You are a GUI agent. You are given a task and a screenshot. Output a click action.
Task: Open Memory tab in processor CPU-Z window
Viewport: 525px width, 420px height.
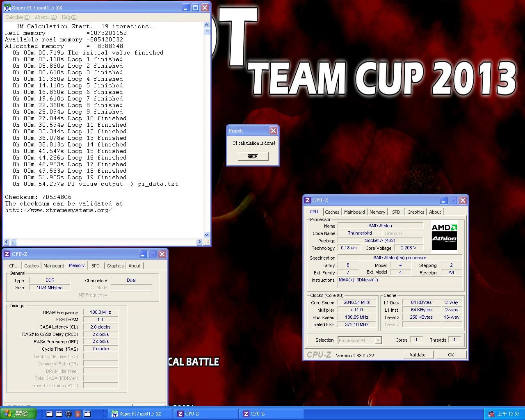[x=377, y=212]
